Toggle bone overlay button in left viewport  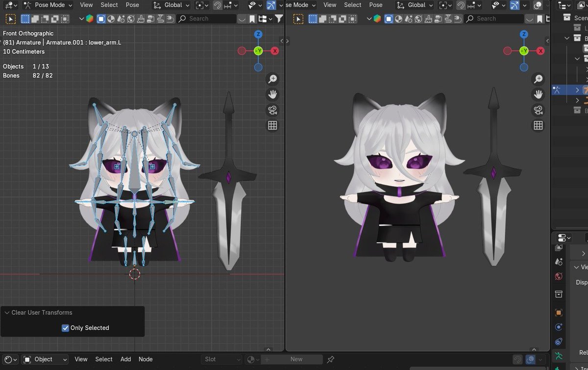(x=271, y=5)
